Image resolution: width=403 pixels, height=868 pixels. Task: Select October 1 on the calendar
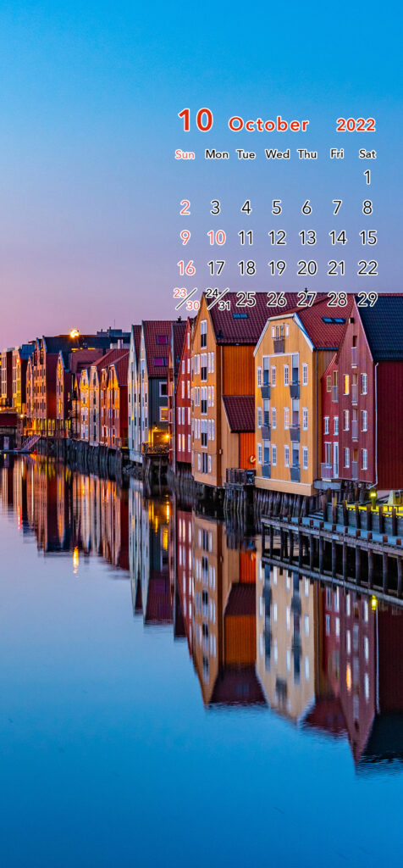pos(367,177)
